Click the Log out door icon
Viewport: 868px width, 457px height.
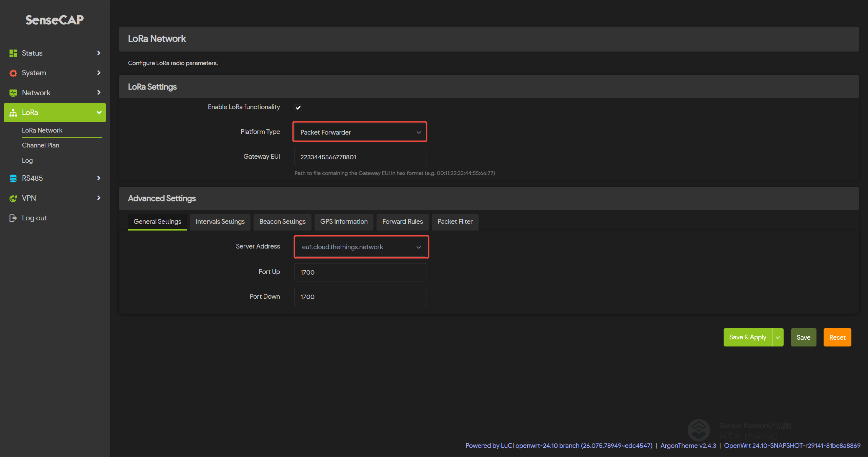click(x=13, y=218)
